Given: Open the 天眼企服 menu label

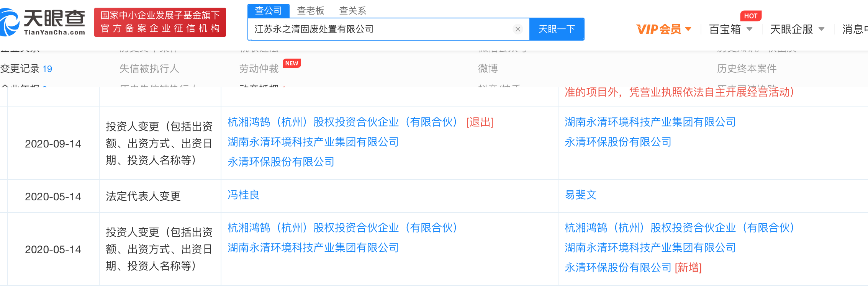Looking at the screenshot, I should 791,29.
